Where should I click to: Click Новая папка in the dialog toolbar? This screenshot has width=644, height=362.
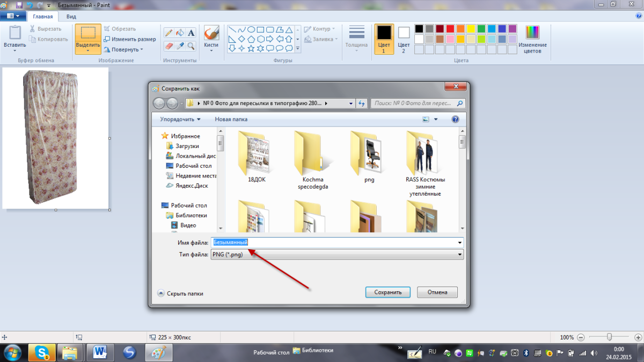(231, 119)
